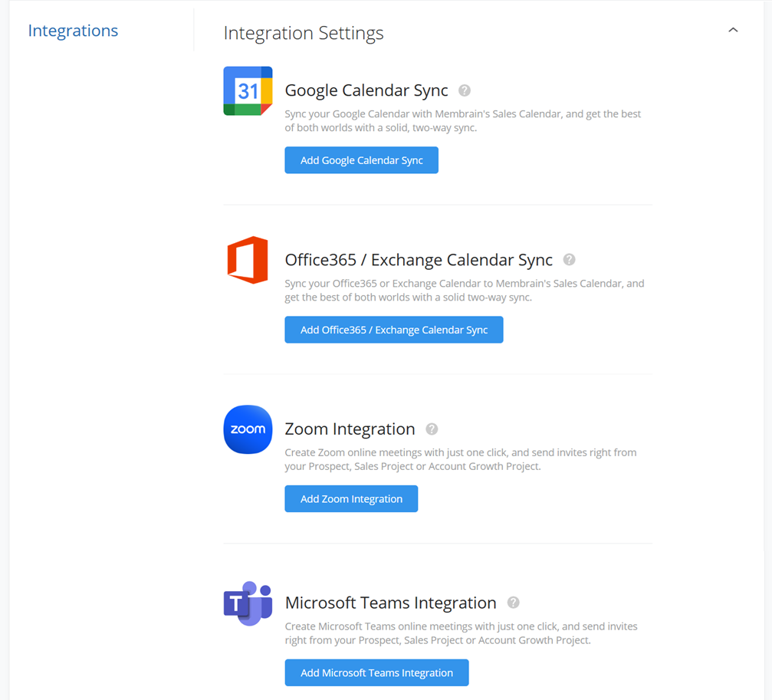
Task: Open help for Microsoft Teams Integration
Action: tap(513, 603)
